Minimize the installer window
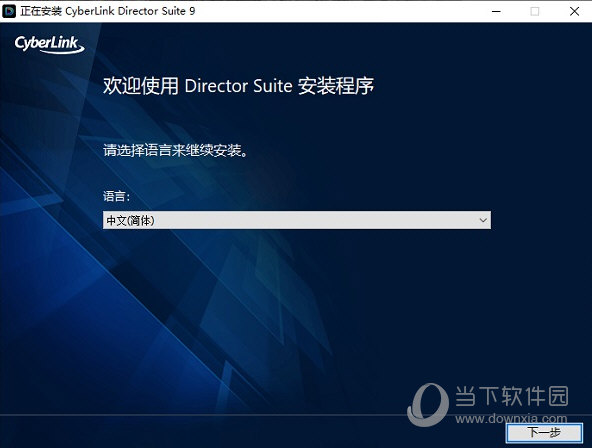 [496, 11]
